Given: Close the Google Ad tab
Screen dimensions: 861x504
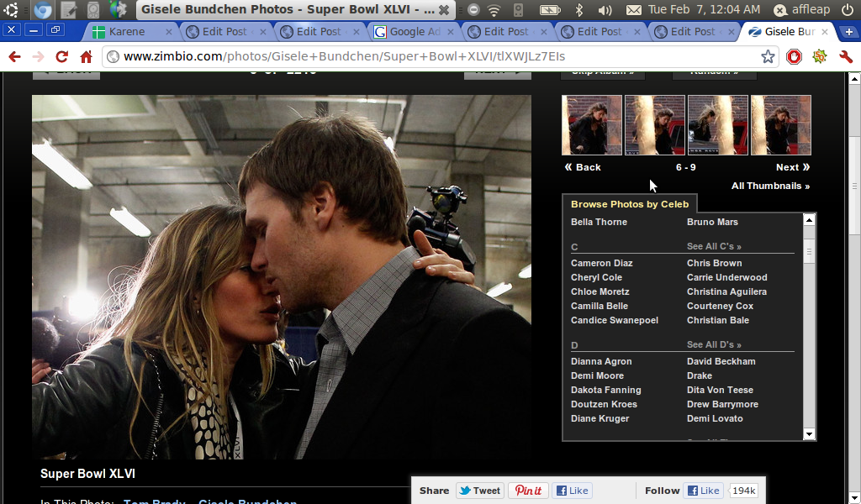Looking at the screenshot, I should point(451,32).
